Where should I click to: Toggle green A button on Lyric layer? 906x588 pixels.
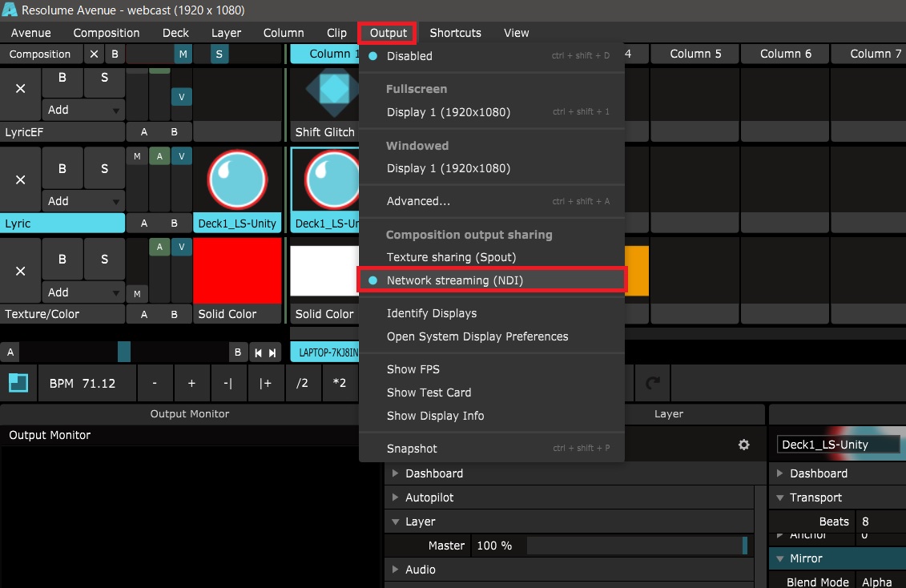tap(159, 156)
